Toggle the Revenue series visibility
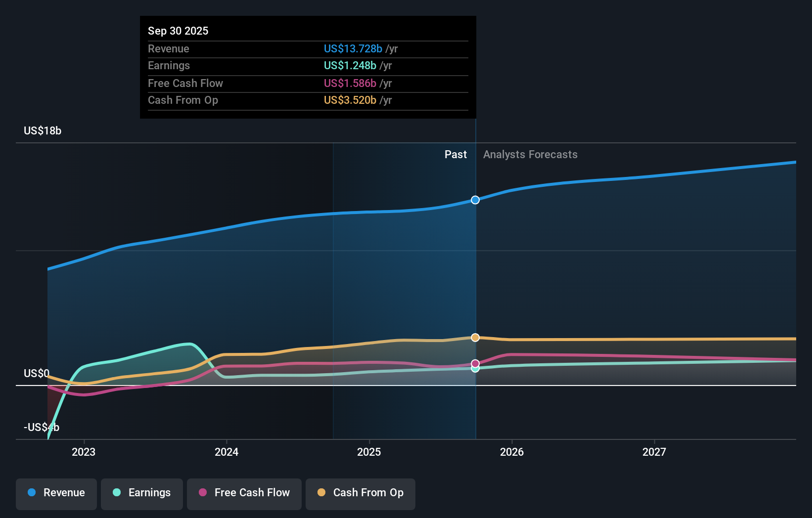The height and width of the screenshot is (518, 812). pos(56,494)
